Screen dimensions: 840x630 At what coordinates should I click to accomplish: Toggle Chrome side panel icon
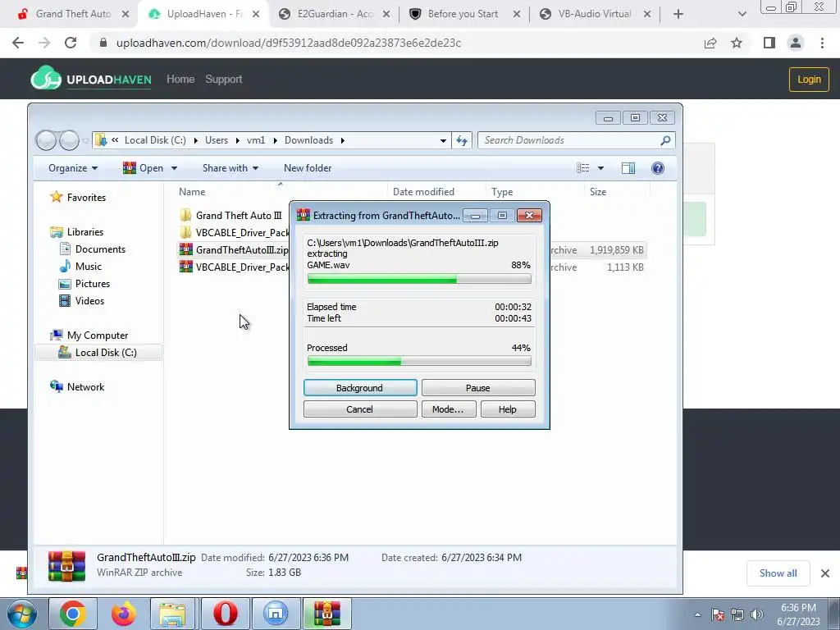(x=769, y=43)
